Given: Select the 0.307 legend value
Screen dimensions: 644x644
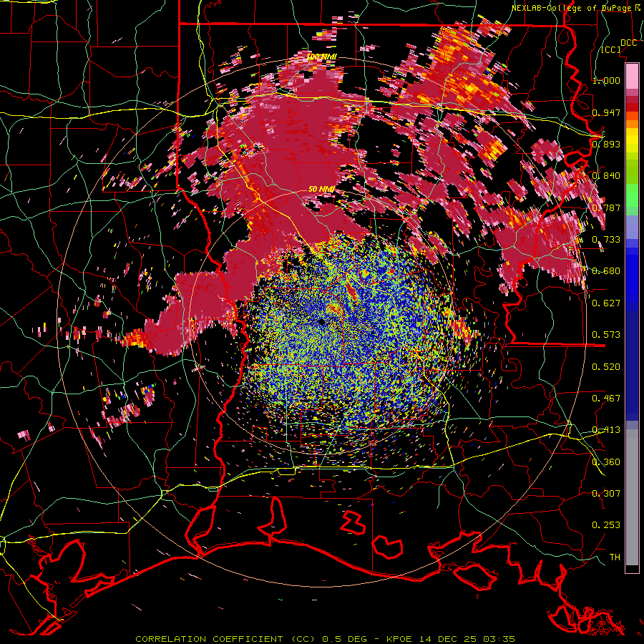Looking at the screenshot, I should click(606, 494).
